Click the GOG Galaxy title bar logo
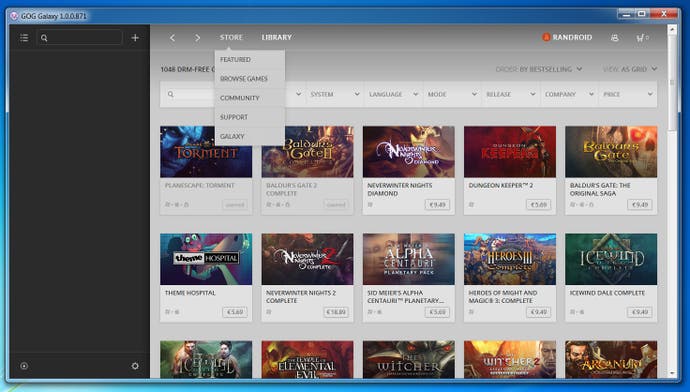 click(x=14, y=16)
